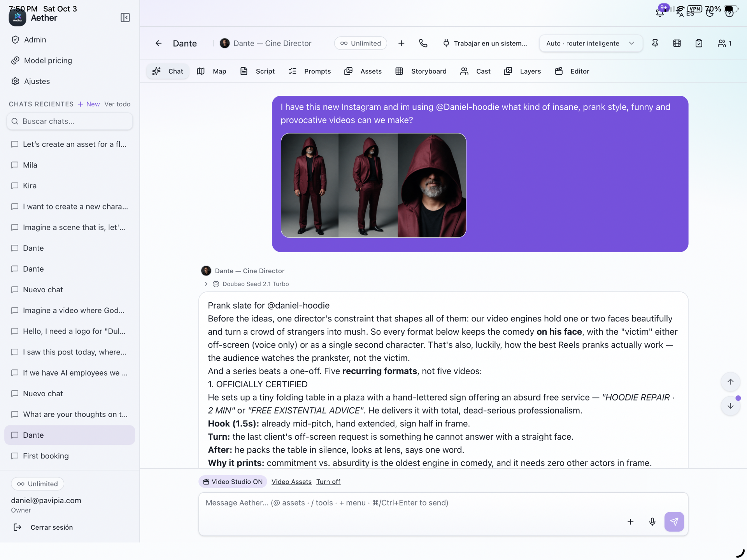747x560 pixels.
Task: Open the plus attach menu in composer
Action: pos(631,521)
